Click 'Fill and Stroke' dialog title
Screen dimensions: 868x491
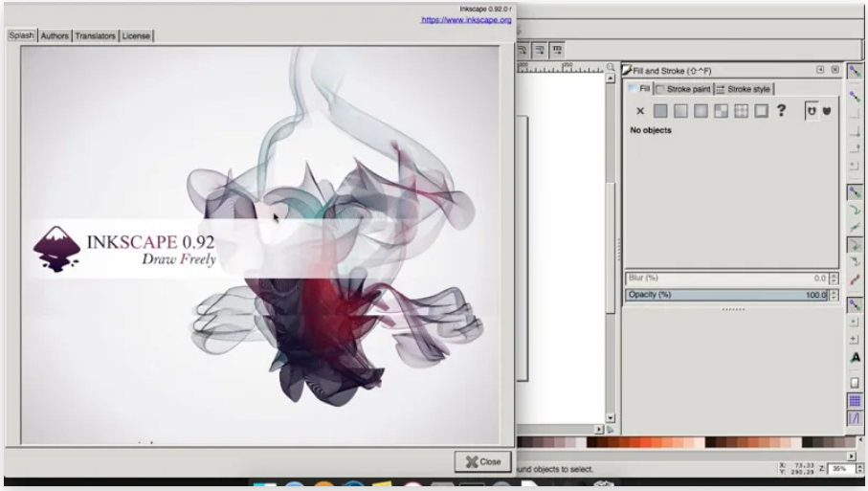point(672,71)
